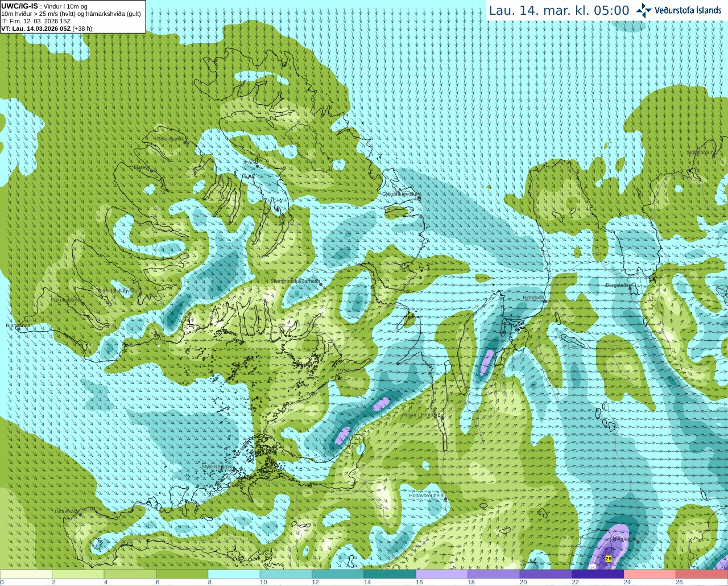The height and width of the screenshot is (586, 728).
Task: Click the UWC/IG-IS model title
Action: (20, 6)
